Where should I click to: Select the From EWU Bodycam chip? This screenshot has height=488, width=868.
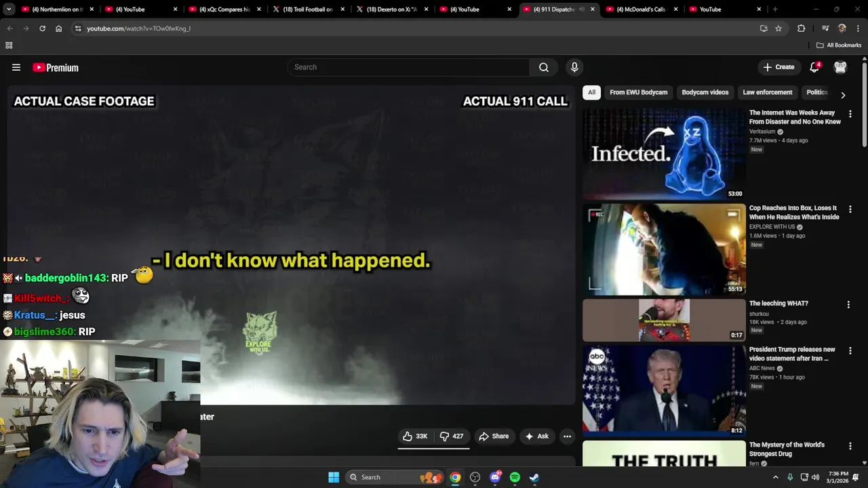638,92
